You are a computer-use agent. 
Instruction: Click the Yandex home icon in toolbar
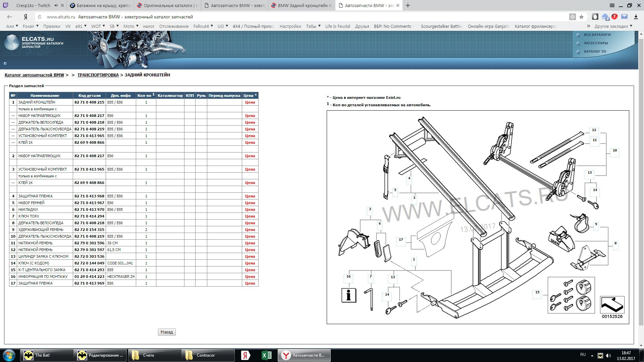pyautogui.click(x=25, y=17)
